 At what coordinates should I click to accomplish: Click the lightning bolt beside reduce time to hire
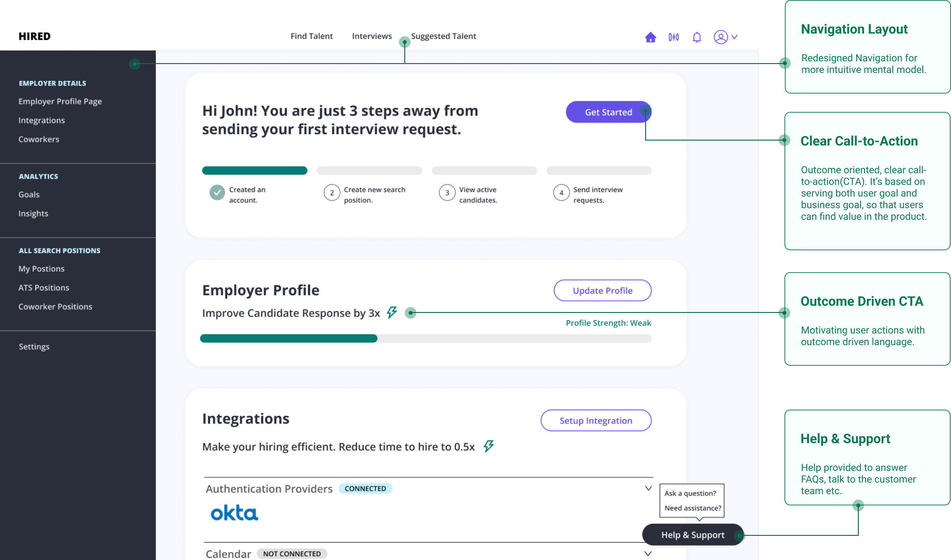coord(488,446)
